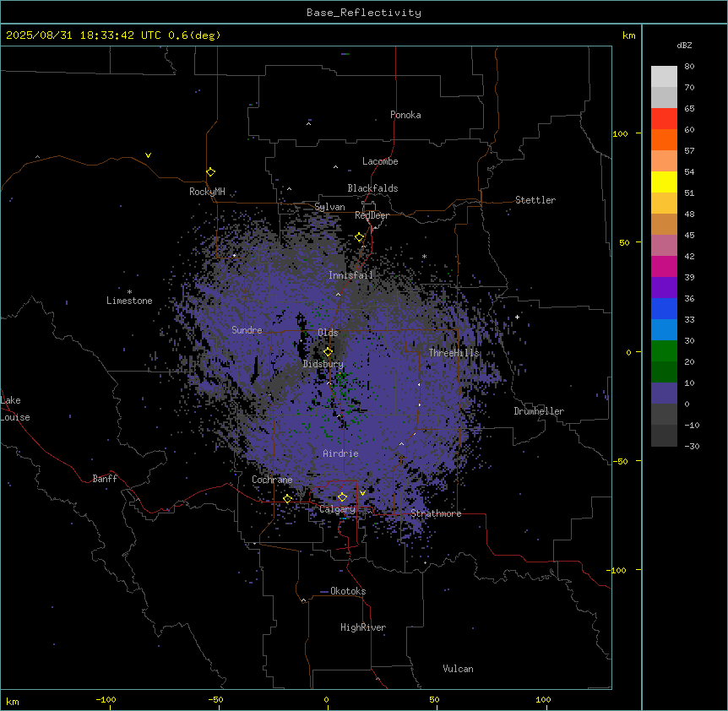Click the asterisk marker above Limestone

pos(129,292)
